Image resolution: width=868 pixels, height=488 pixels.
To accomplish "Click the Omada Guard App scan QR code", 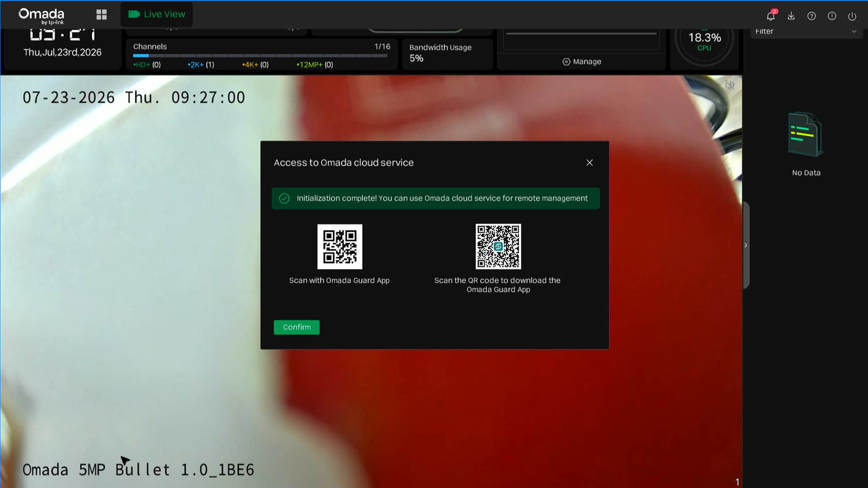I will [340, 246].
